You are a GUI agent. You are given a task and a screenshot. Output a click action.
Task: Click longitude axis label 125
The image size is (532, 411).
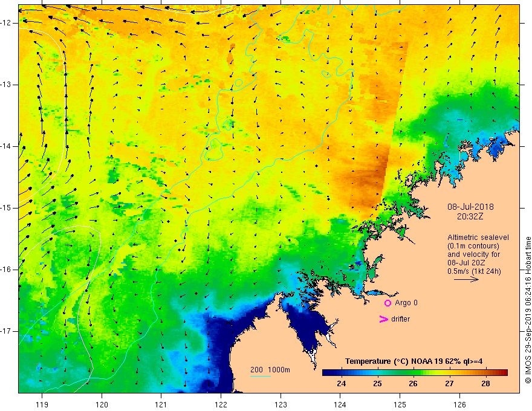[400, 404]
